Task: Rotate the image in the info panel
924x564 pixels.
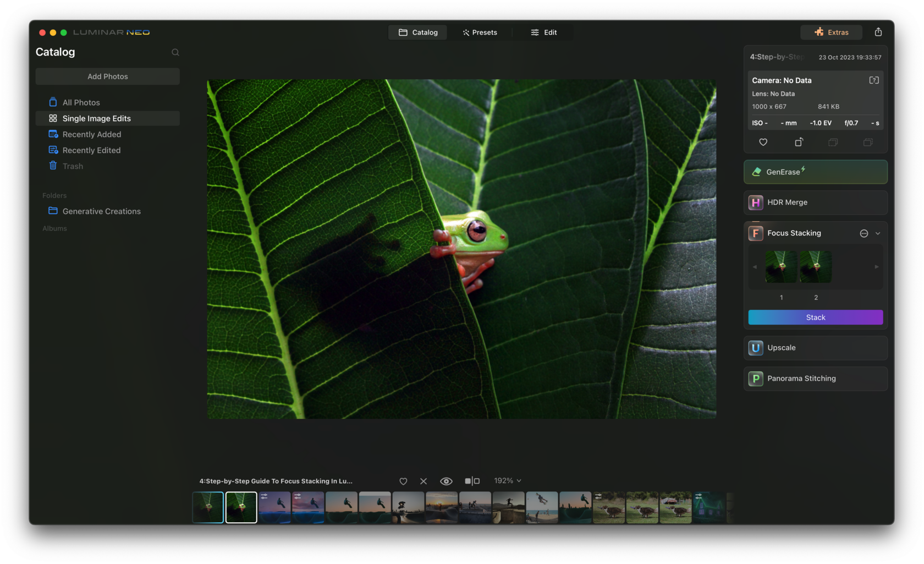Action: tap(799, 142)
